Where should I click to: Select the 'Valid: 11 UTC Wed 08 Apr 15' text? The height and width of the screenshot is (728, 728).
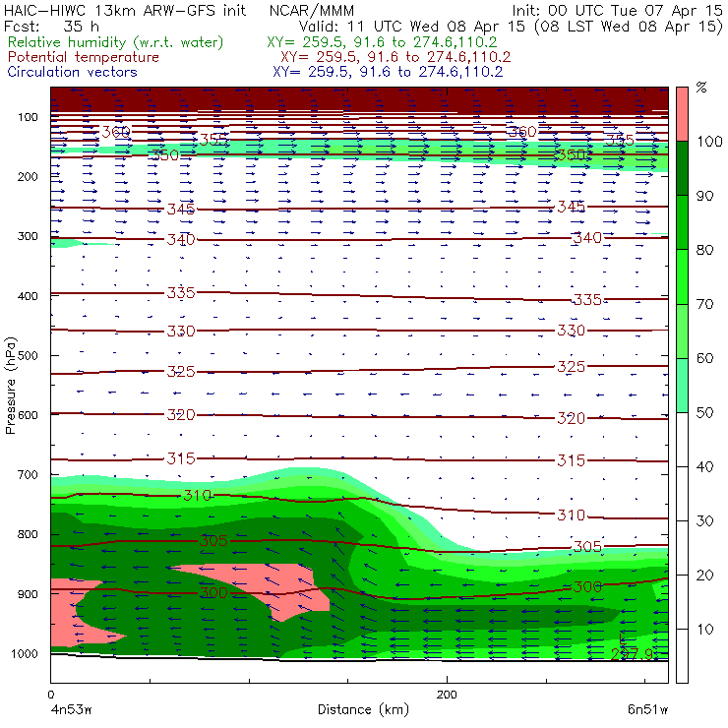(412, 26)
